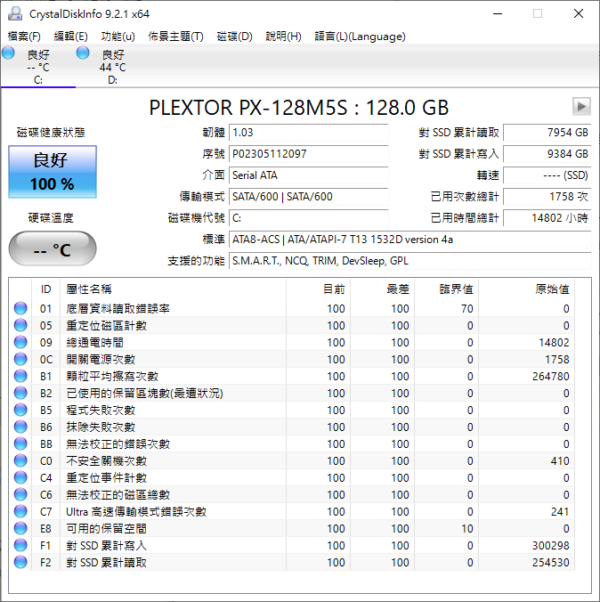Viewport: 600px width, 602px height.
Task: Click the raw value 300298
Action: [550, 545]
